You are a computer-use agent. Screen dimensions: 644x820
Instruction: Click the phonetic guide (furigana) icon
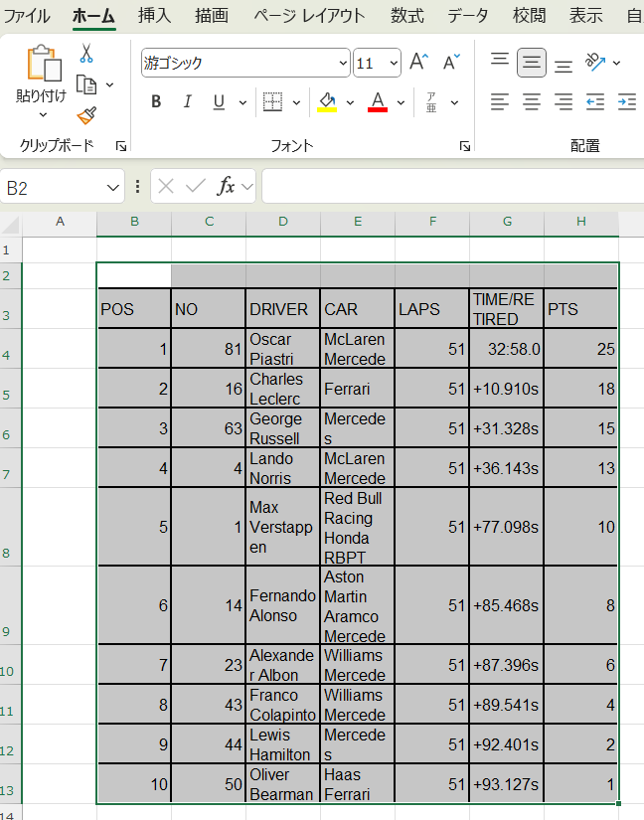tap(431, 102)
